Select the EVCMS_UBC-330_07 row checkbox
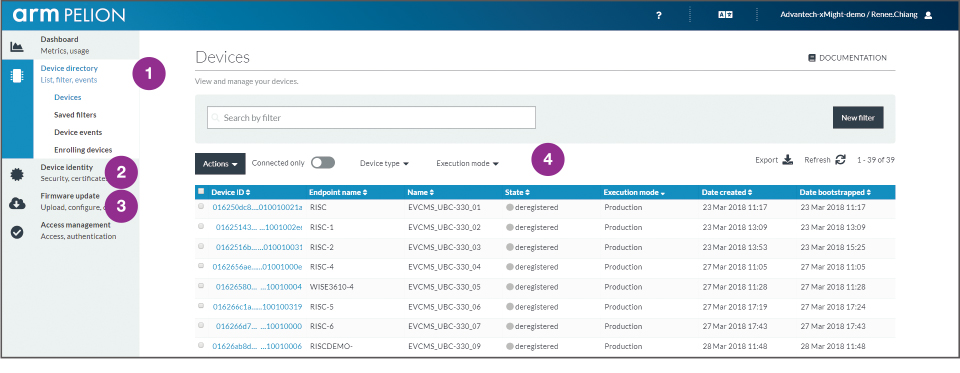960x373 pixels. pyautogui.click(x=201, y=326)
